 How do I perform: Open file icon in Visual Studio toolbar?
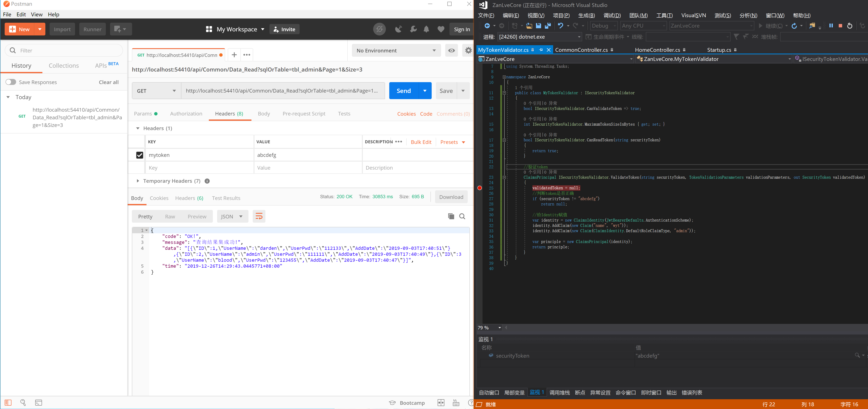pos(529,26)
